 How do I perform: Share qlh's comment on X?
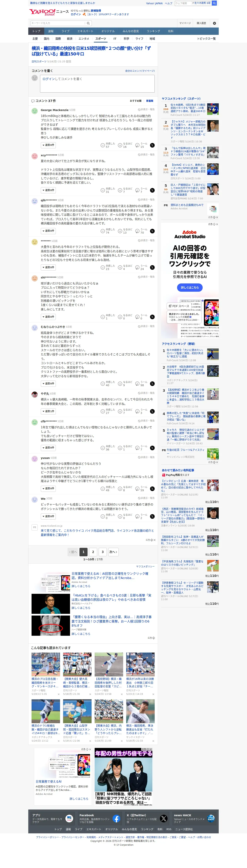tap(152, 231)
